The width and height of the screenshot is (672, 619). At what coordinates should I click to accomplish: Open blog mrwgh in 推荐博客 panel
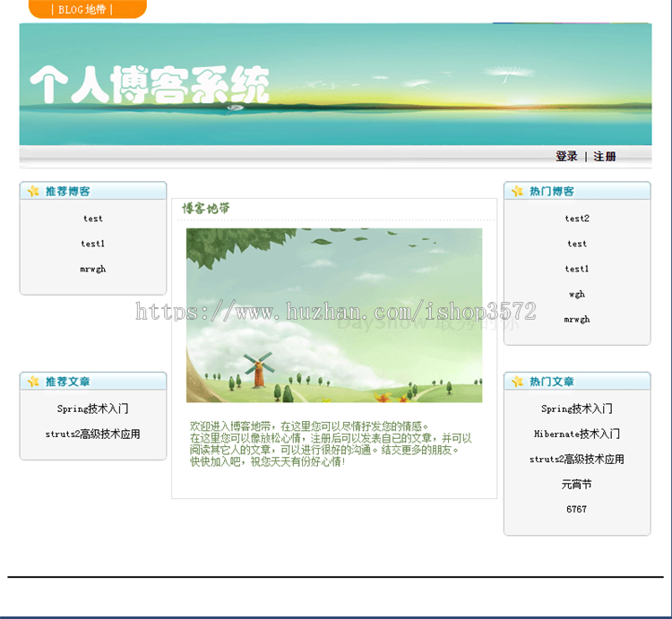pyautogui.click(x=93, y=269)
